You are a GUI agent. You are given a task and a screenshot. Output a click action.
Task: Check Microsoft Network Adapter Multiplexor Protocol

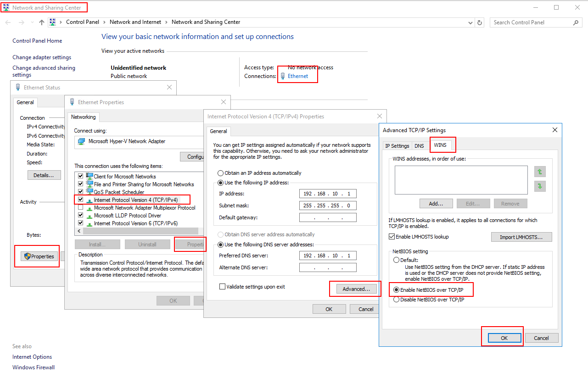81,207
